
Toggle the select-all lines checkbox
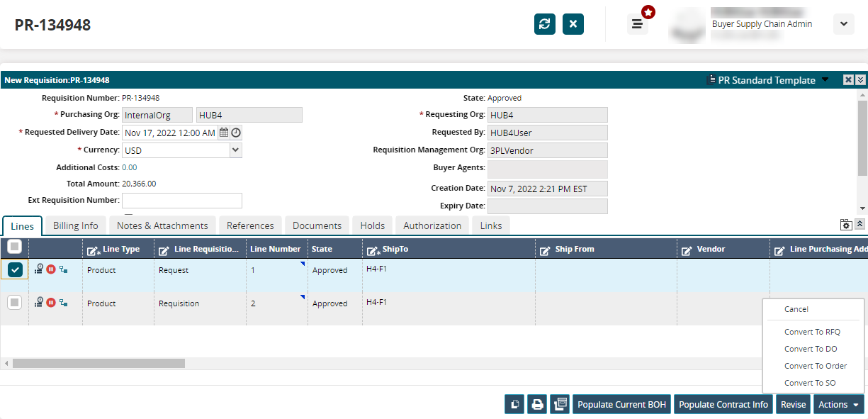tap(14, 247)
